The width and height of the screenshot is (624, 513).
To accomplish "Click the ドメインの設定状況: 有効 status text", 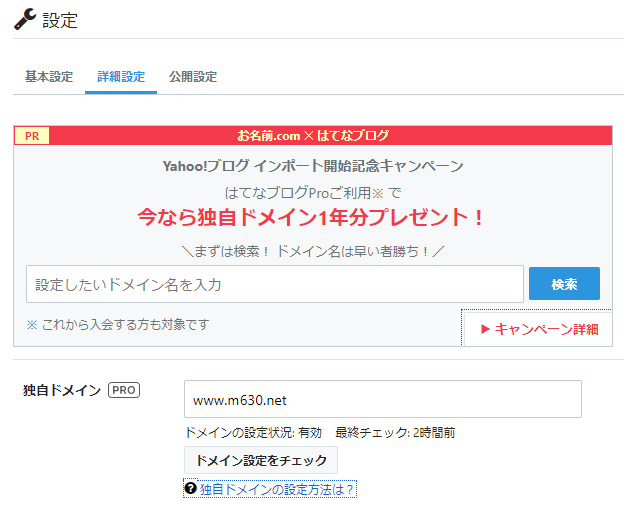I will [x=253, y=432].
